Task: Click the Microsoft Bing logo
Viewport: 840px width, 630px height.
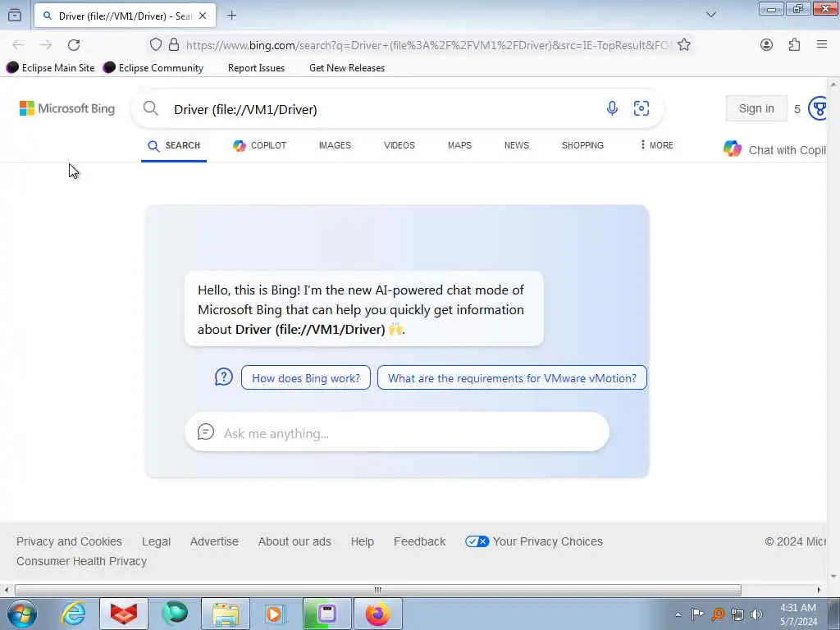Action: coord(67,108)
